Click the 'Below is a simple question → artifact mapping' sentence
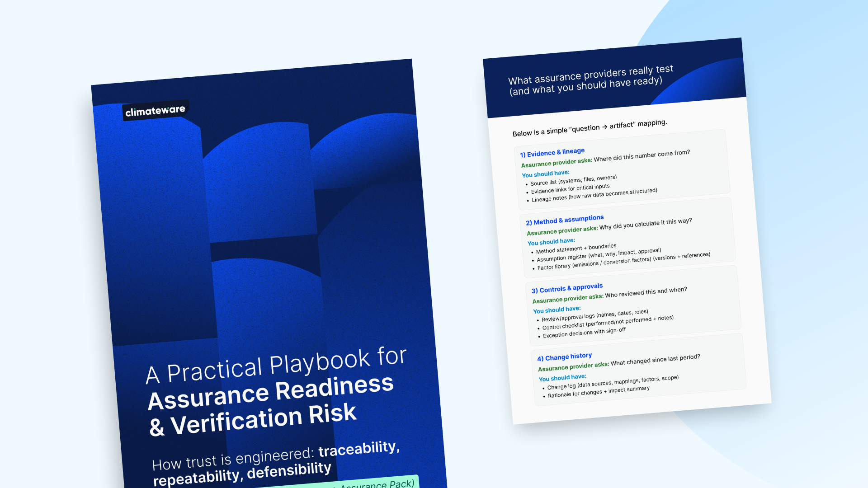Screen dimensions: 868x488 click(x=590, y=128)
